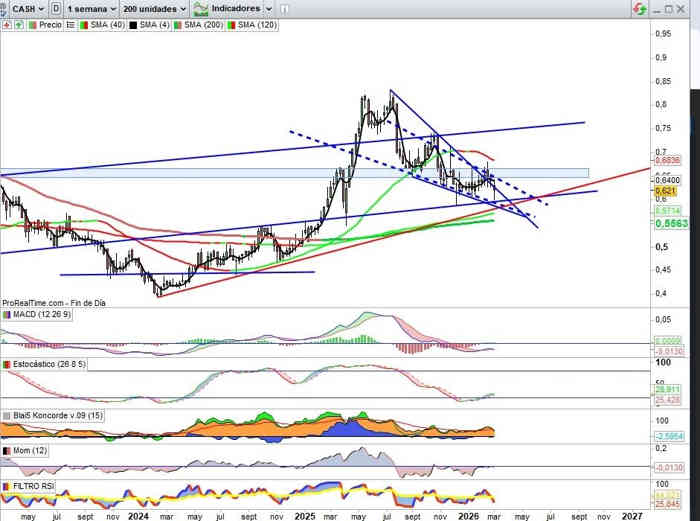
Task: Click the FILTRO RSI indicator icon
Action: pyautogui.click(x=7, y=486)
